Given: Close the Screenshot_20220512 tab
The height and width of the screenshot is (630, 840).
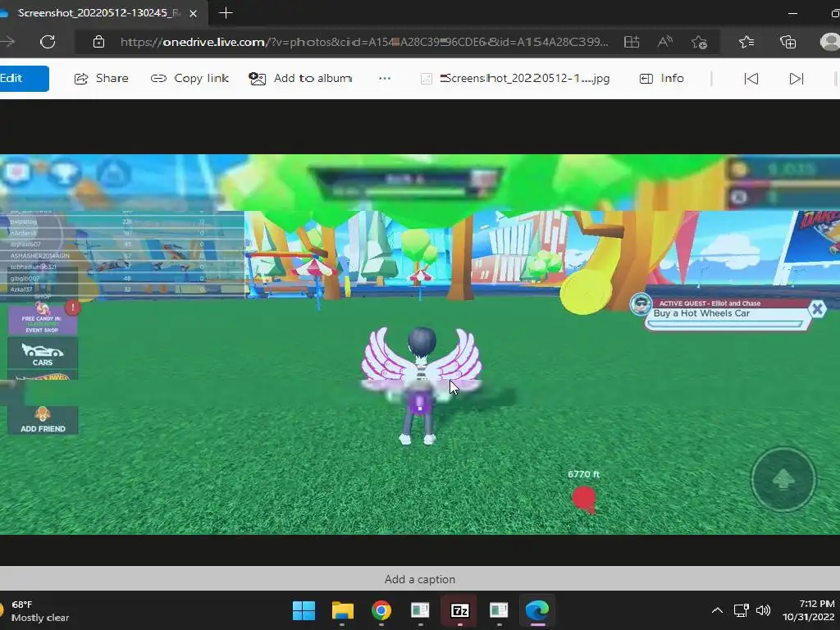Looking at the screenshot, I should point(194,13).
